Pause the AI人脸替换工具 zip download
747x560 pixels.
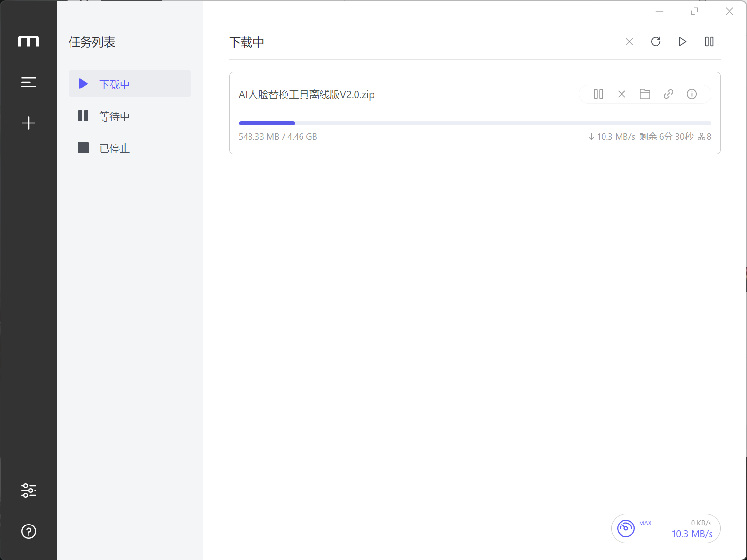coord(598,94)
